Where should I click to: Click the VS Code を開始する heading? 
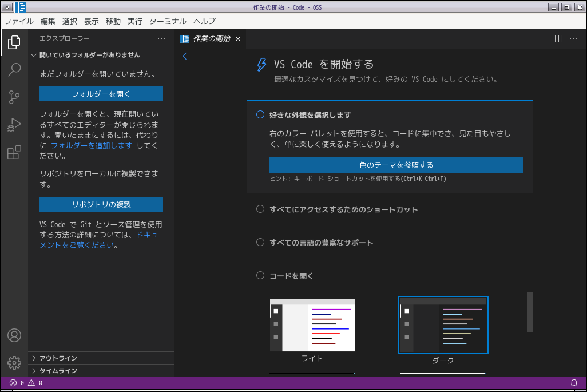(x=324, y=65)
